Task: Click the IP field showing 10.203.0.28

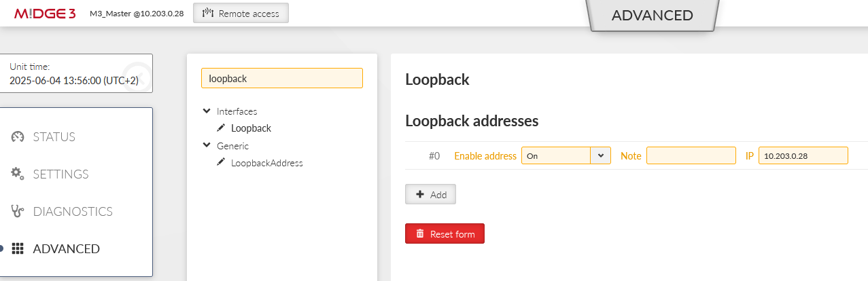Action: coord(803,155)
